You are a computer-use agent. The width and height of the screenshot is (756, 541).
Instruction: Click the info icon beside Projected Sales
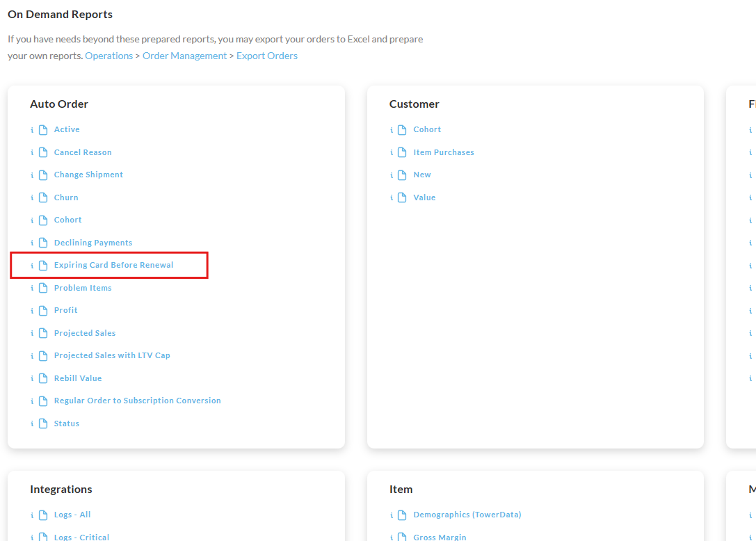32,333
